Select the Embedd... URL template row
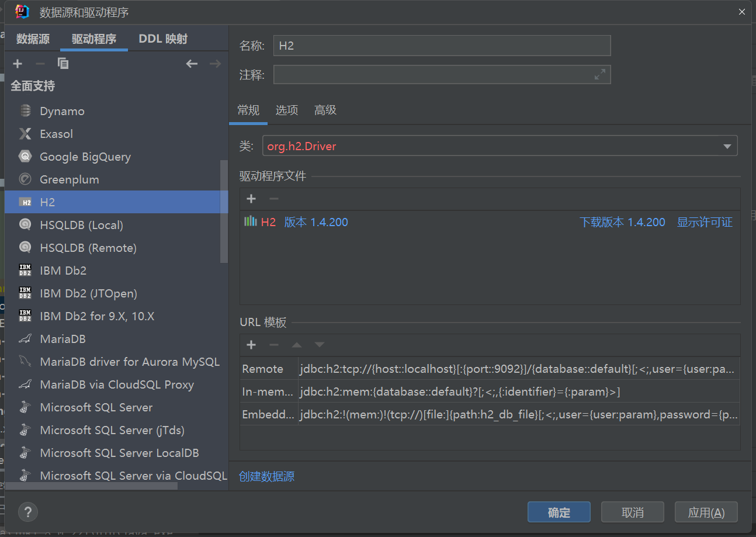The height and width of the screenshot is (537, 756). (490, 414)
